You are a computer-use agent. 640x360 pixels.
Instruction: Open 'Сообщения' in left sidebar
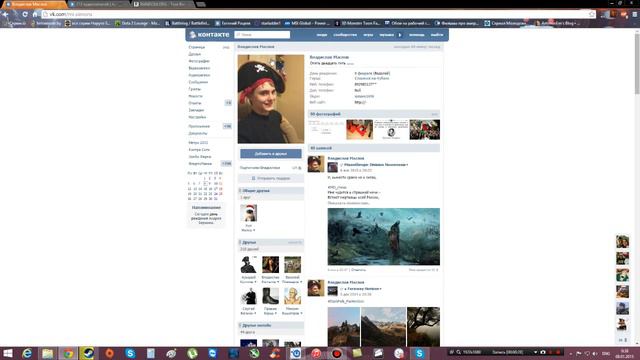(198, 82)
